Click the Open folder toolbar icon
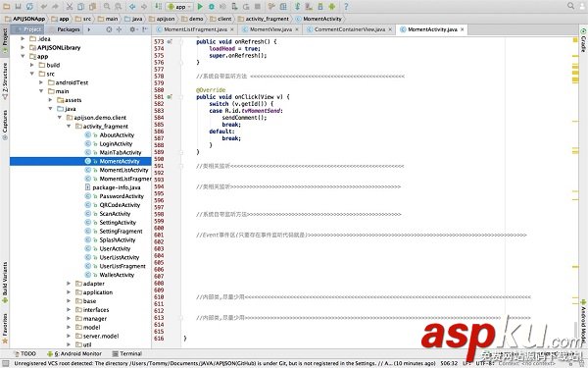 [x=7, y=7]
